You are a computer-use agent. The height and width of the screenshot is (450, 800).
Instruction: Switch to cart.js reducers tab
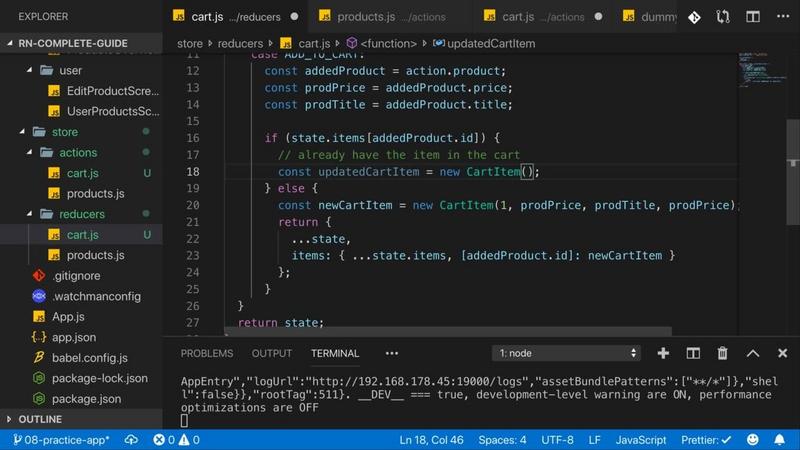tap(236, 17)
